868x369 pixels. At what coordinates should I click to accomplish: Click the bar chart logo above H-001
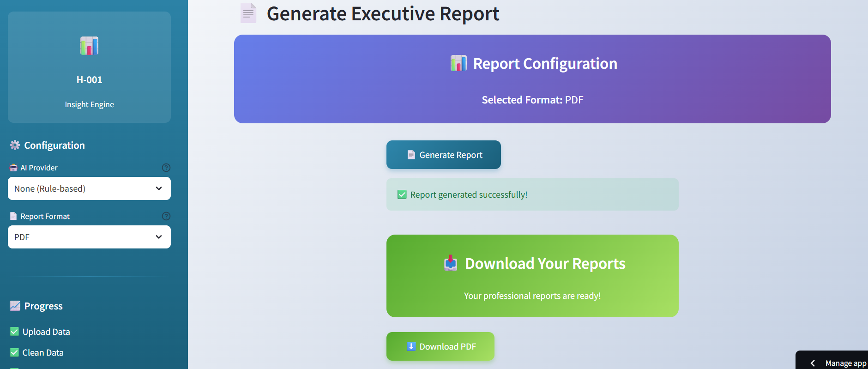[89, 46]
